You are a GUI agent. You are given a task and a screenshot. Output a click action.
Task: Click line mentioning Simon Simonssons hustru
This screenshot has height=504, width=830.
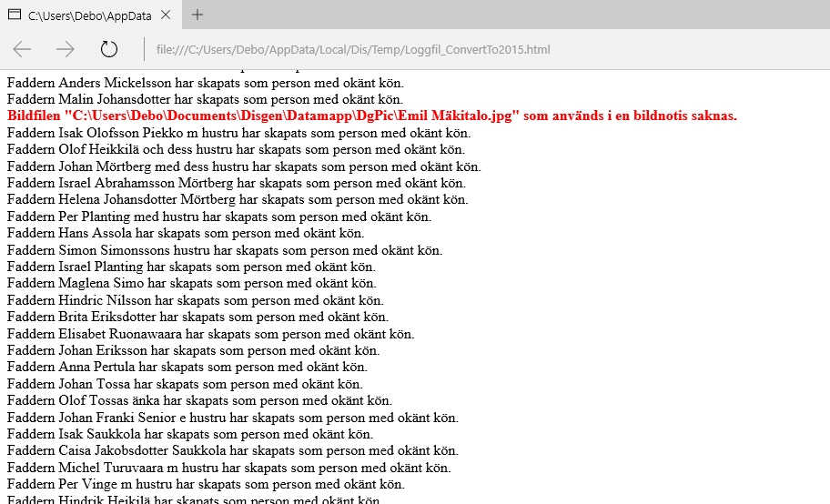[x=225, y=250]
